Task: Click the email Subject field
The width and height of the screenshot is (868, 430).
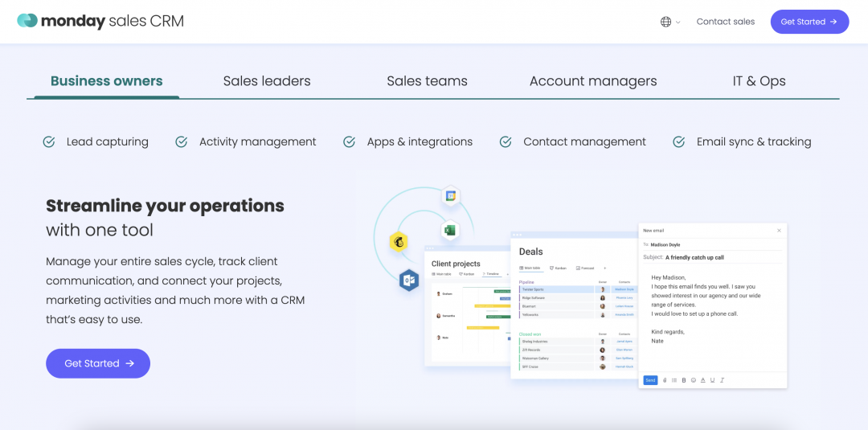Action: click(x=713, y=257)
